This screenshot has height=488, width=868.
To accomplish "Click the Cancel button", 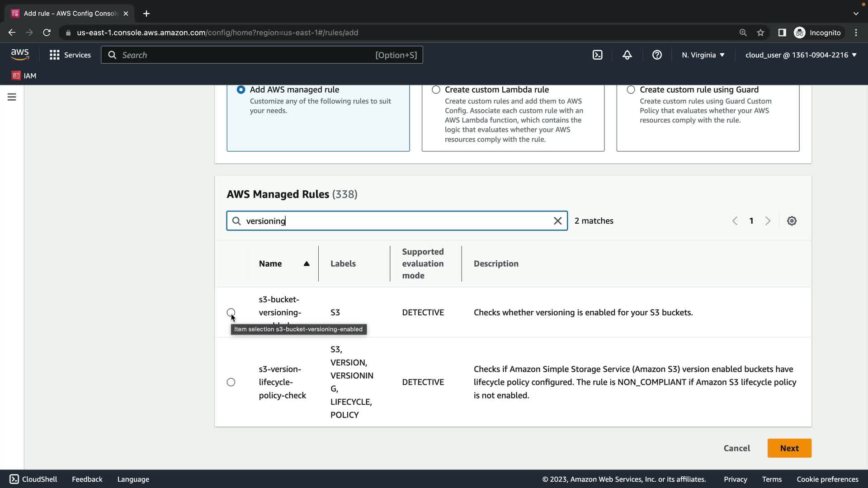I will click(x=736, y=448).
